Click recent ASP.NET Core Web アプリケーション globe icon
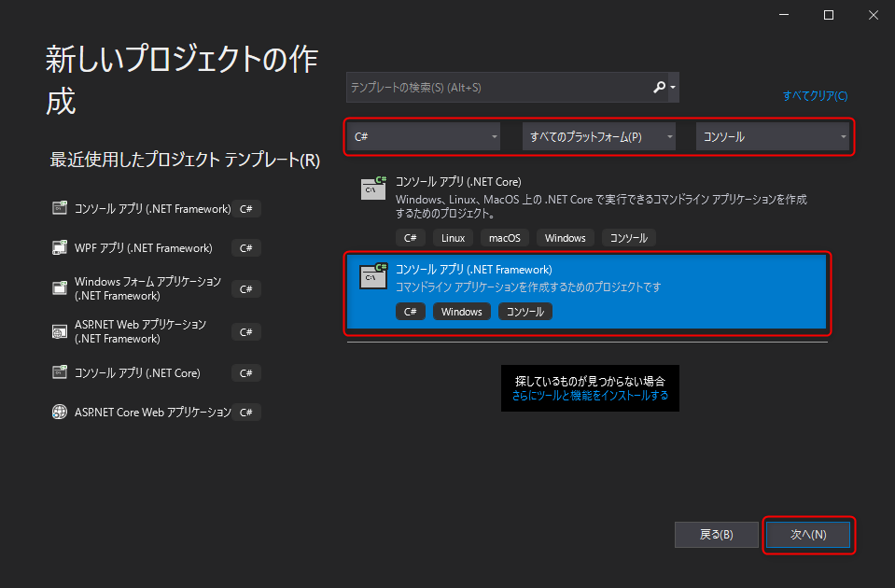The width and height of the screenshot is (895, 588). pyautogui.click(x=60, y=411)
